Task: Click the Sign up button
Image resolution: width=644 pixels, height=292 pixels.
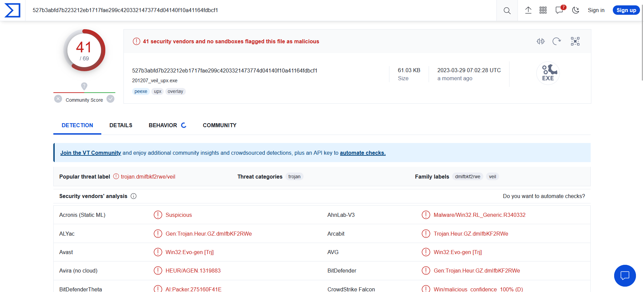Action: [x=626, y=10]
